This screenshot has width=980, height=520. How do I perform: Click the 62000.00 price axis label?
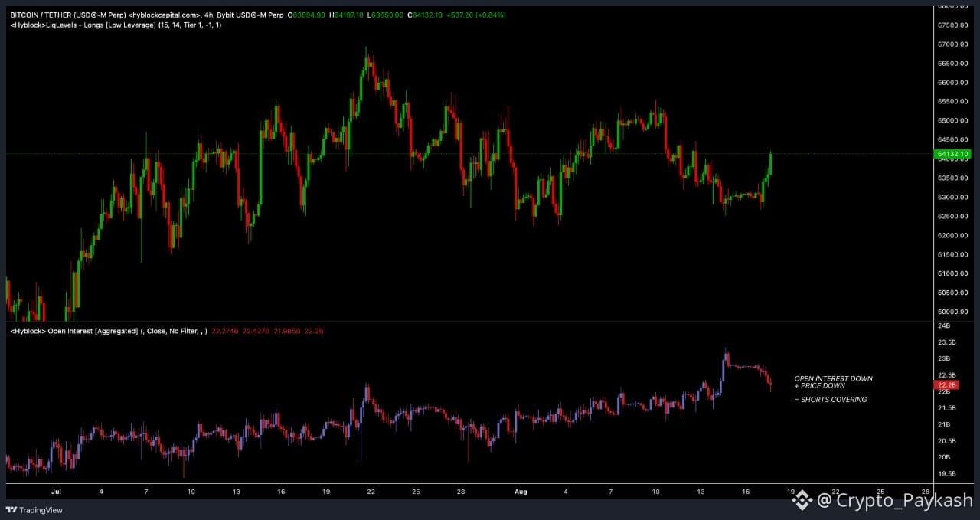(953, 235)
